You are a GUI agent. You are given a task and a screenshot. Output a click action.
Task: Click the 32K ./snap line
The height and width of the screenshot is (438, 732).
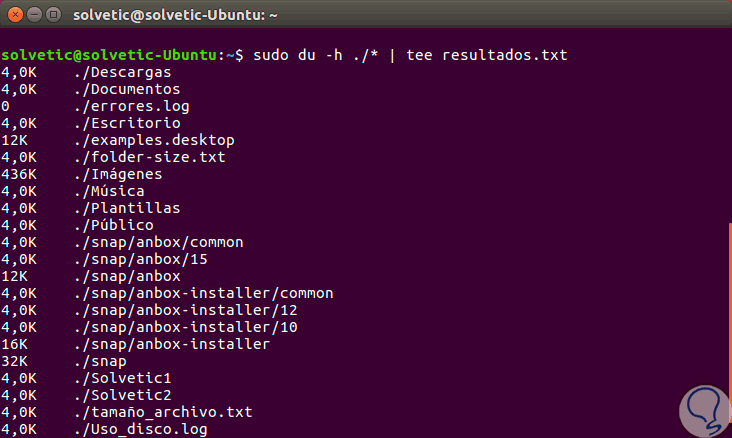click(101, 361)
